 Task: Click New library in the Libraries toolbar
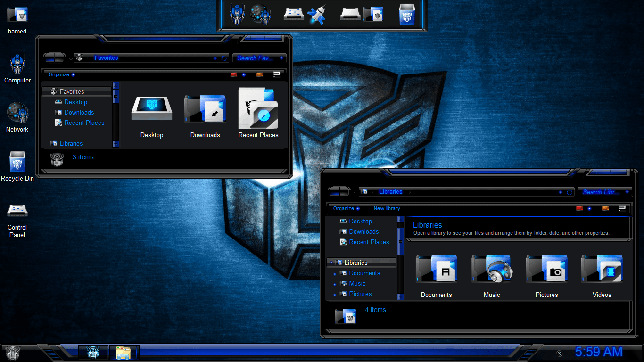[387, 208]
